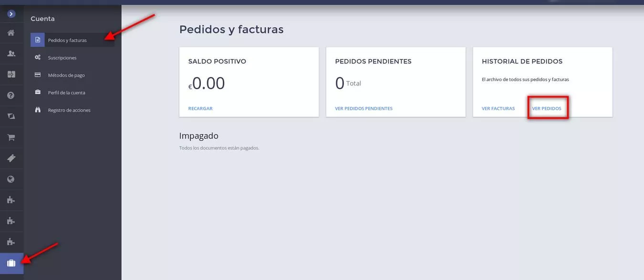The image size is (644, 280).
Task: Open the transfer arrows sidebar icon
Action: coord(11,74)
